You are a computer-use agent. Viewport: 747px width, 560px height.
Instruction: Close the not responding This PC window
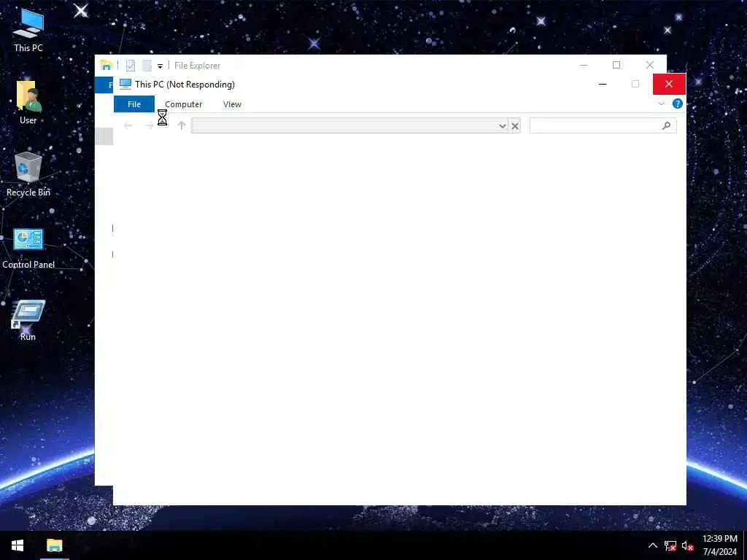pyautogui.click(x=669, y=85)
